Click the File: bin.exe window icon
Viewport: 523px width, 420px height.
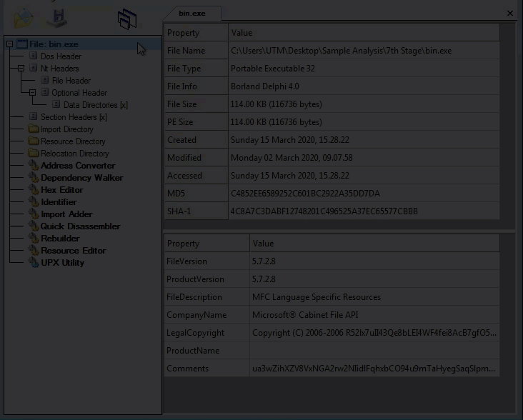pos(22,44)
